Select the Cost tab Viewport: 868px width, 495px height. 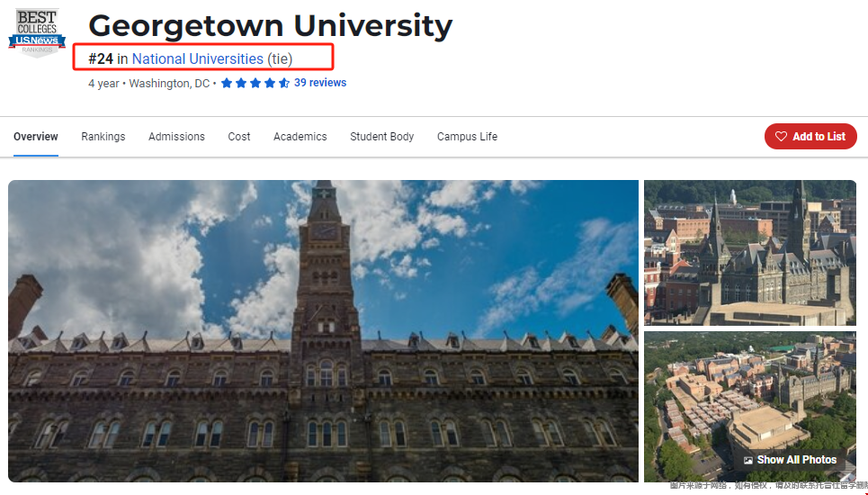239,137
